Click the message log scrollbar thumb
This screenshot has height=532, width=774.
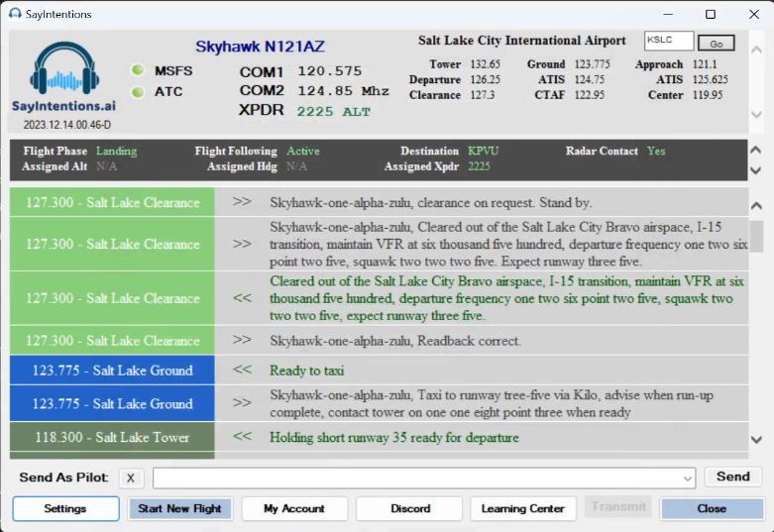pyautogui.click(x=756, y=236)
